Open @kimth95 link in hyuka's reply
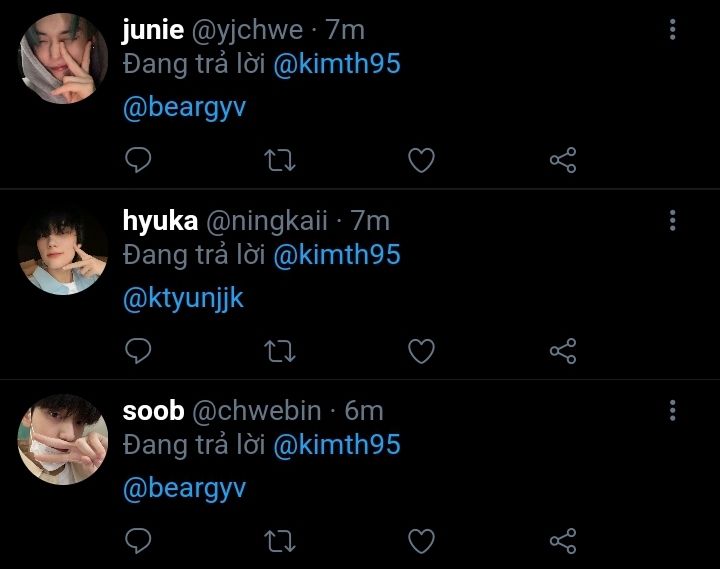The image size is (720, 569). coord(337,255)
